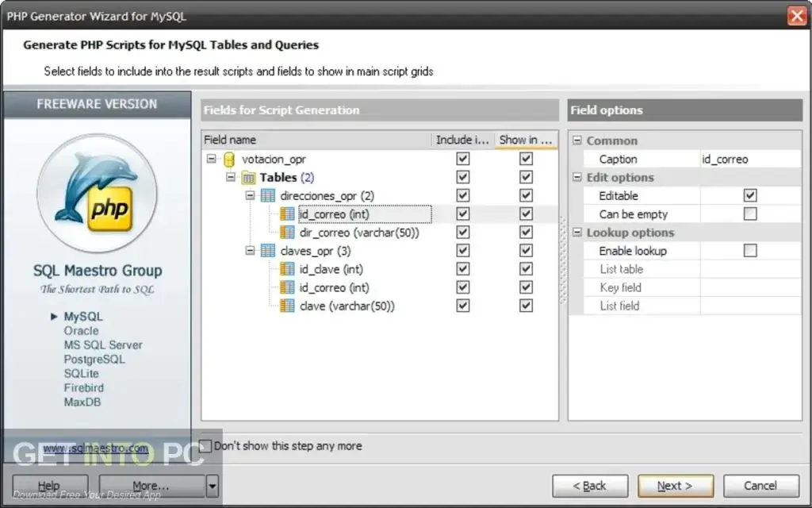Click the field icon beside clave (varchar(50))

[x=287, y=306]
